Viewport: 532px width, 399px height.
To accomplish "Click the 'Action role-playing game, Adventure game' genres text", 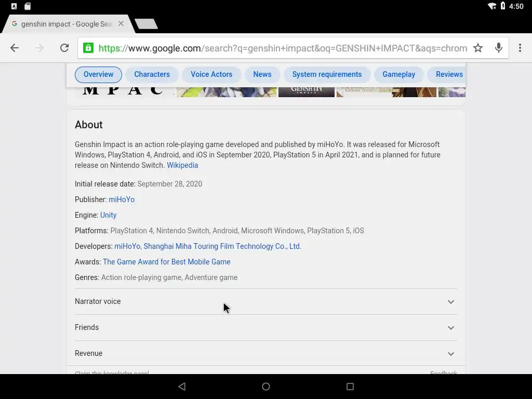I will click(x=169, y=277).
